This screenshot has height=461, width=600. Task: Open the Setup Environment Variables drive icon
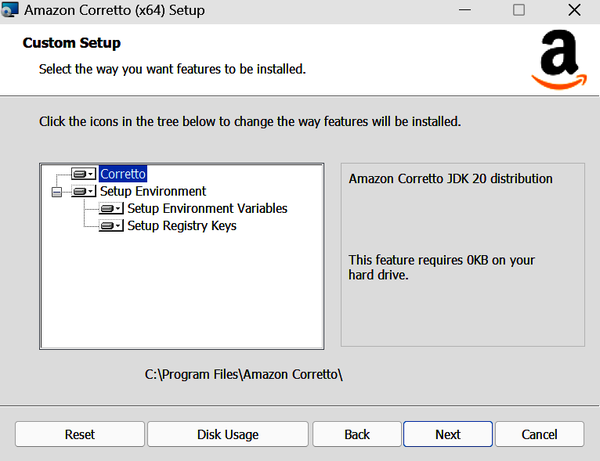[x=111, y=209]
